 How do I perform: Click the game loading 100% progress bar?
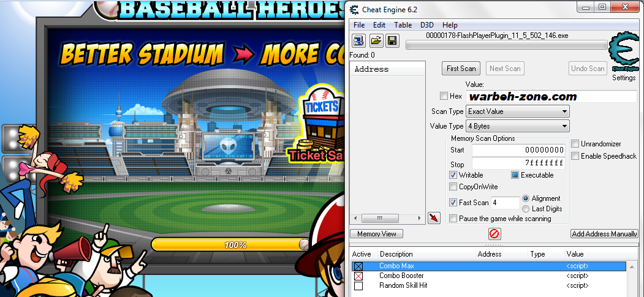pos(230,245)
